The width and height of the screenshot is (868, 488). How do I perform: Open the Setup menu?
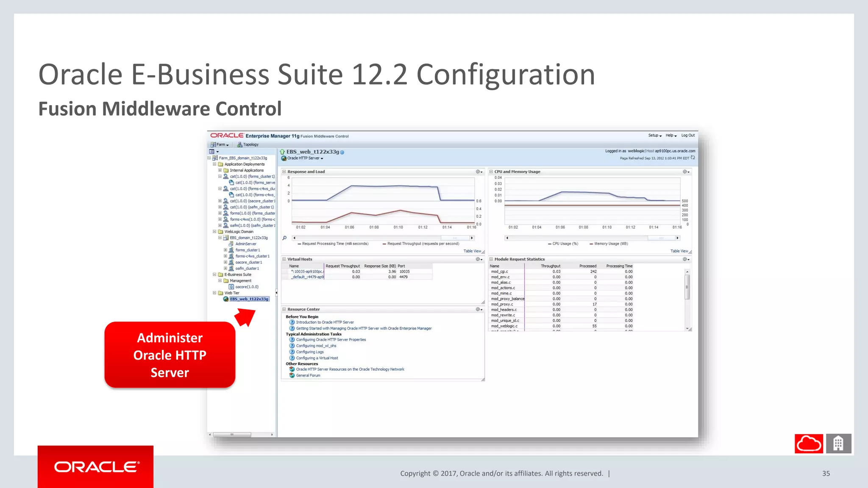[655, 136]
